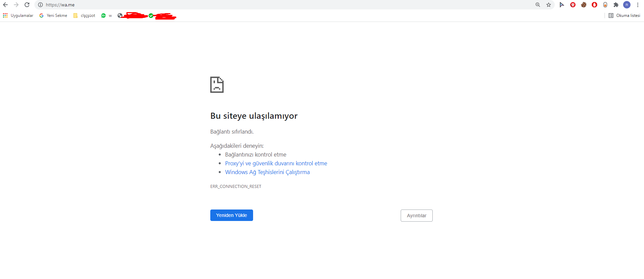
Task: Open the Yeni Sekme bookmark
Action: (x=53, y=16)
